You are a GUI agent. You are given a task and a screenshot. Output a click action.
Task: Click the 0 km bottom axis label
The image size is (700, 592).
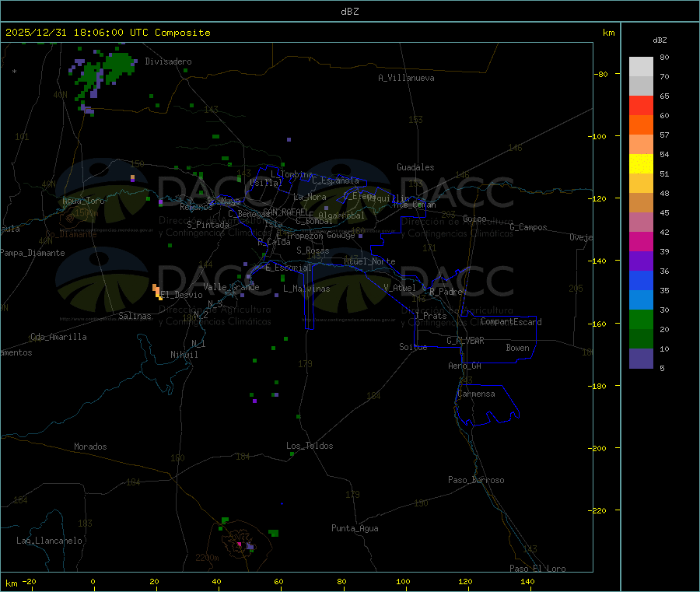93,581
